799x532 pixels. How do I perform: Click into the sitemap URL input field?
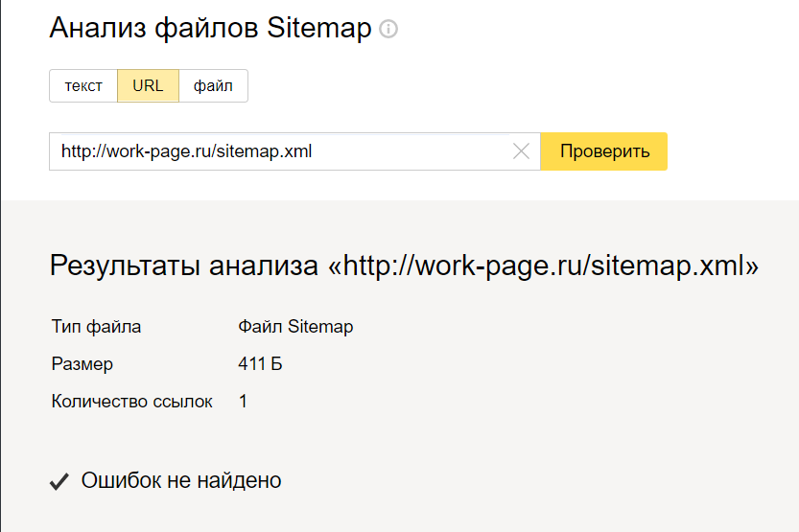coord(278,151)
